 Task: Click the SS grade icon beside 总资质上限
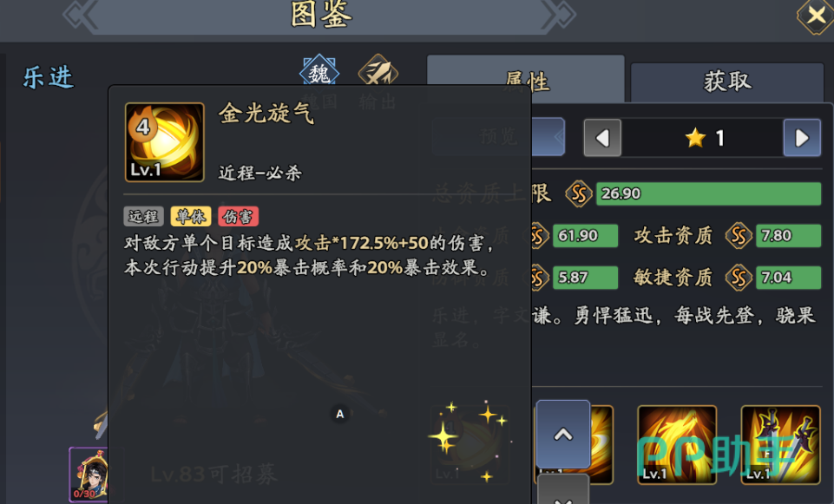579,193
